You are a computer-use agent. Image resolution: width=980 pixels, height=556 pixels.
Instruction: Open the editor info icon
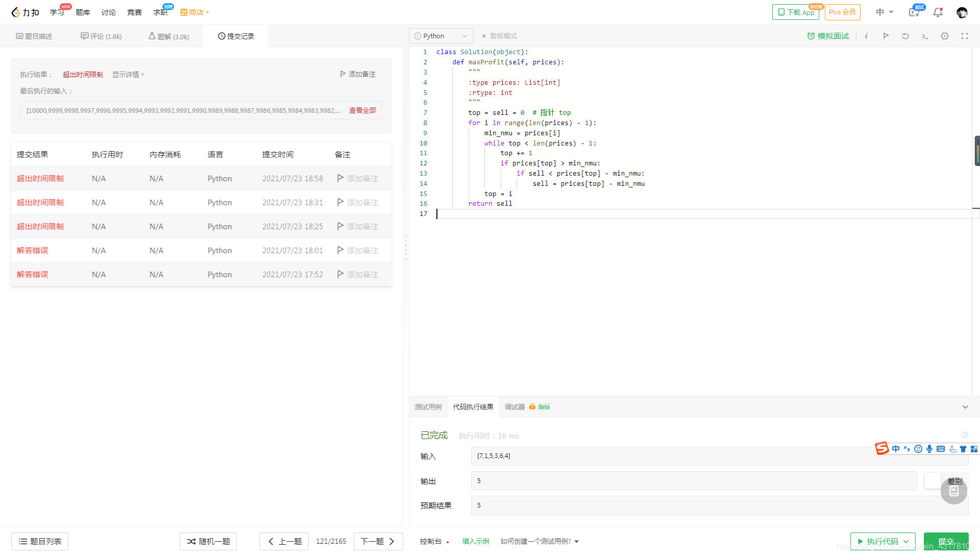866,36
